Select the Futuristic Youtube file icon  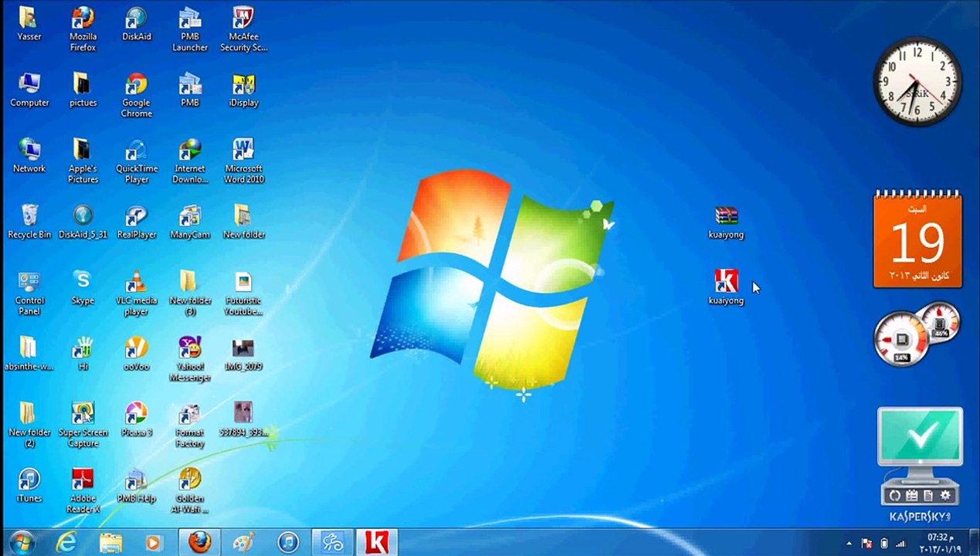pos(244,293)
